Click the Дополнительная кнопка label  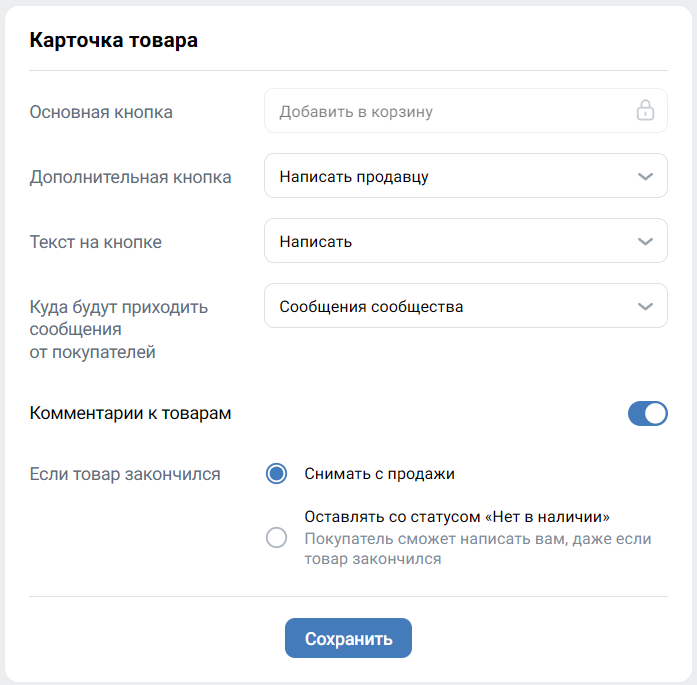[x=131, y=177]
